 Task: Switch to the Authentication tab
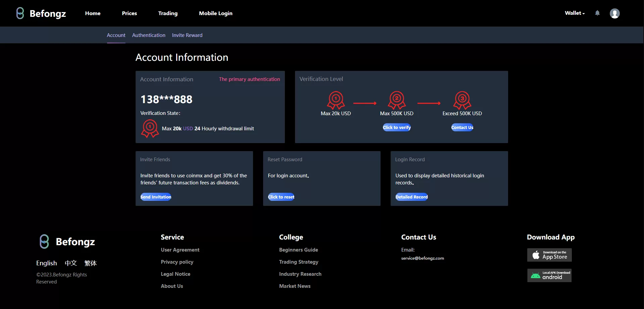[x=149, y=35]
